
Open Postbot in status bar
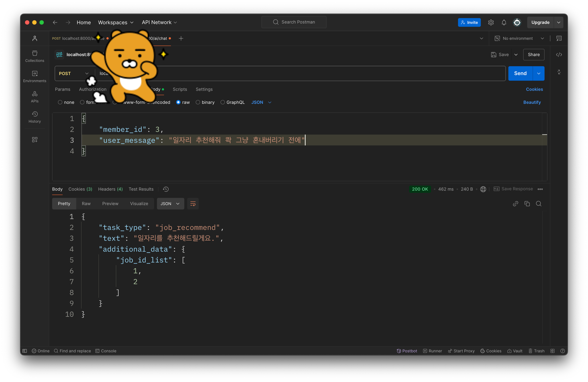(x=407, y=351)
